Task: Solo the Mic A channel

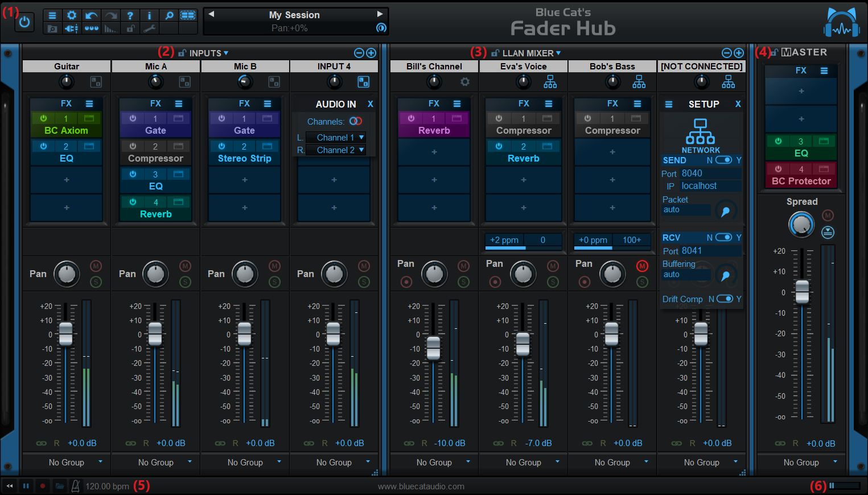Action: pos(186,282)
